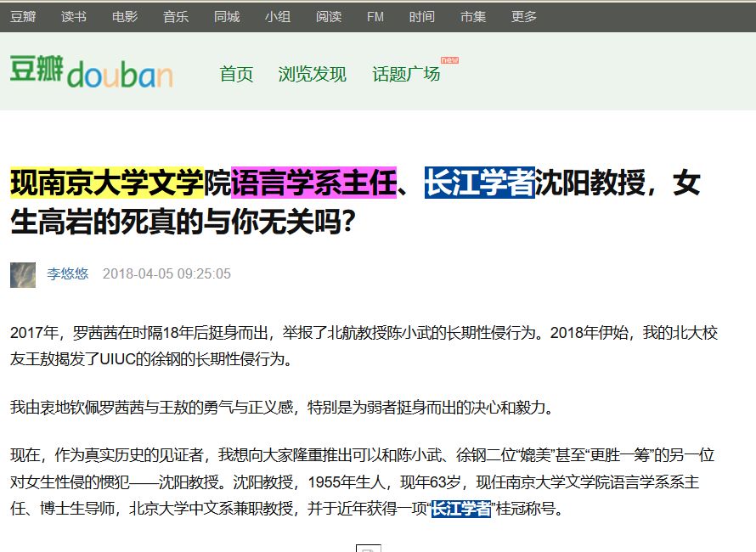The width and height of the screenshot is (756, 552).
Task: Open the 同城 section
Action: [226, 15]
